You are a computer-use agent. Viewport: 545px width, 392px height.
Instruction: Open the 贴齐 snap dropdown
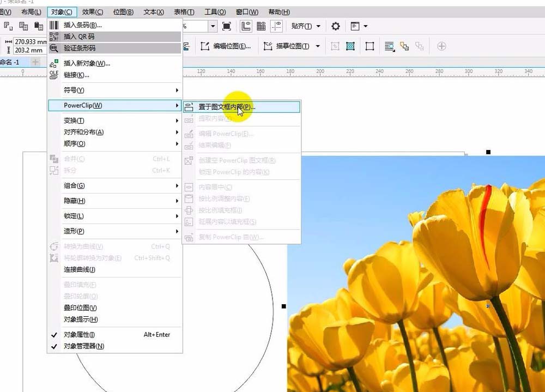(306, 26)
